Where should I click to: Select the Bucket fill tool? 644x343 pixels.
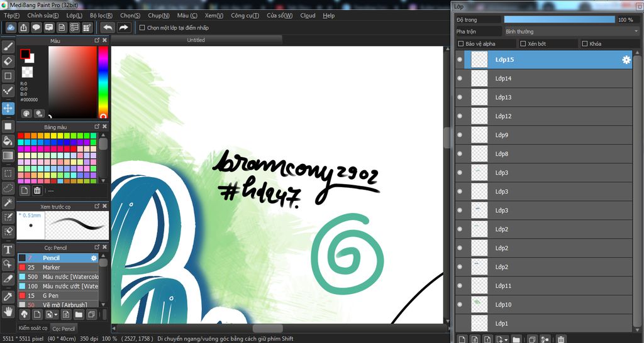coord(8,141)
